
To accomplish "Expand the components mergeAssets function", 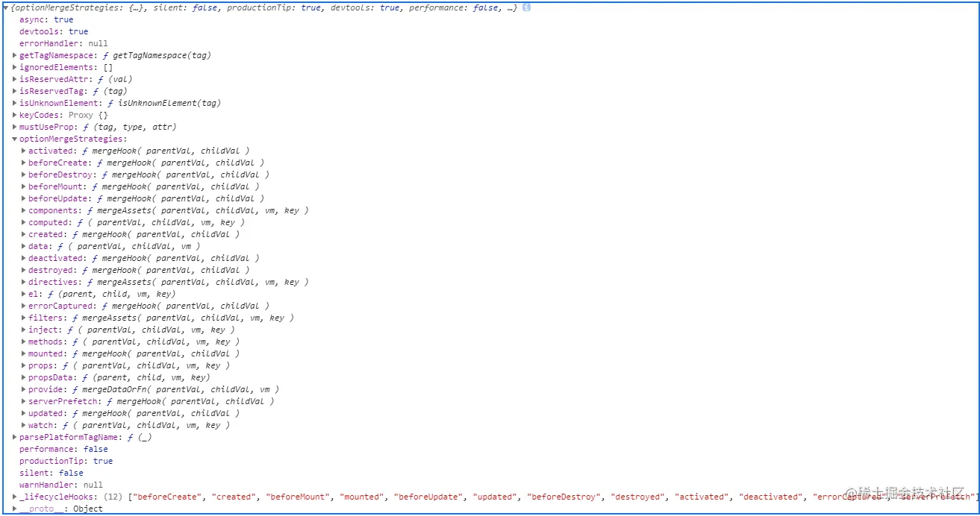I will click(23, 210).
